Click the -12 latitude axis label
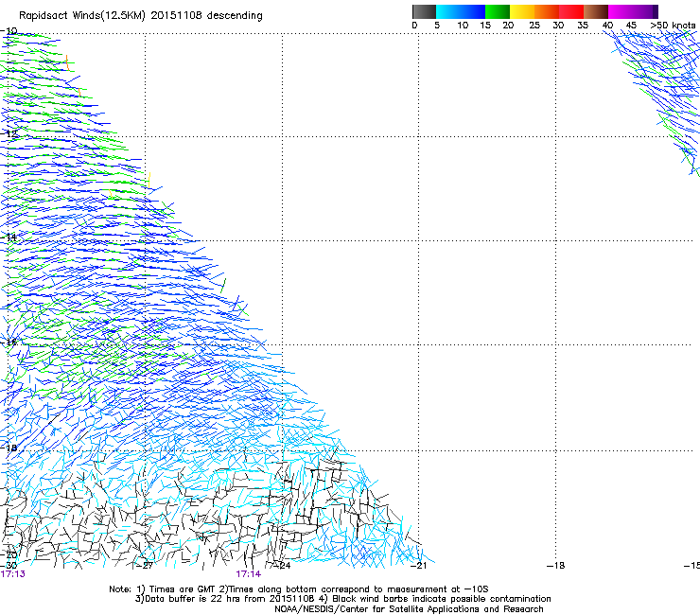 9,133
